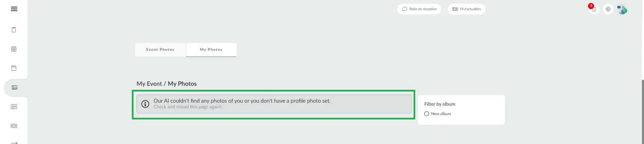Open the user profile avatar
644x144 pixels.
click(x=622, y=9)
